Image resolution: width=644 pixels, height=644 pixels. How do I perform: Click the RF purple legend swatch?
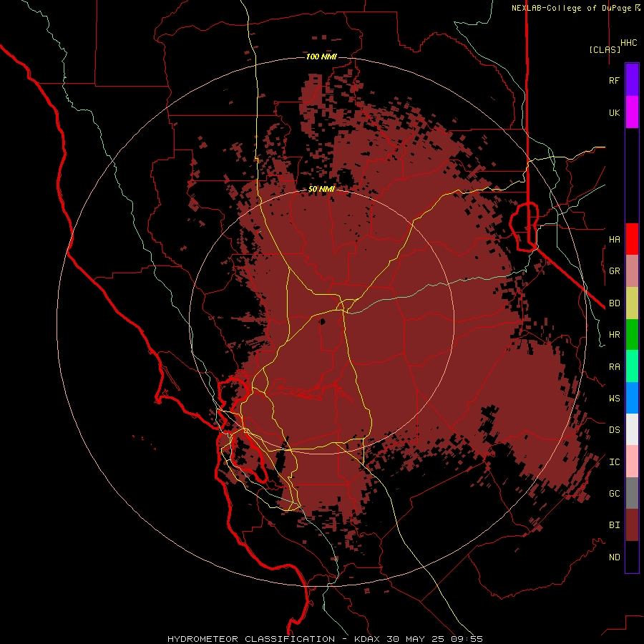click(632, 80)
